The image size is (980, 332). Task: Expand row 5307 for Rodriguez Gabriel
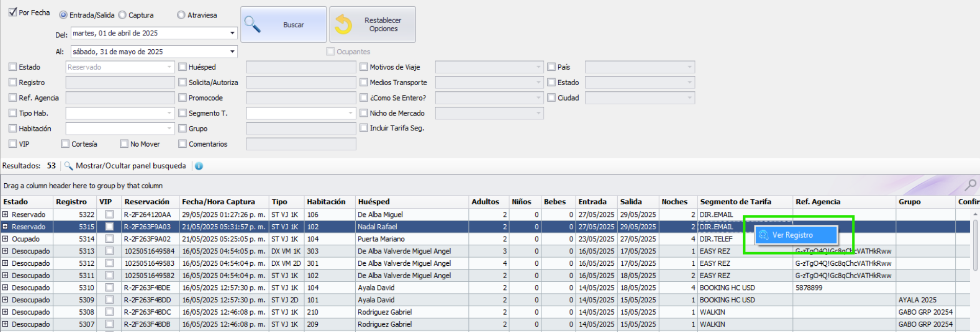[x=5, y=324]
